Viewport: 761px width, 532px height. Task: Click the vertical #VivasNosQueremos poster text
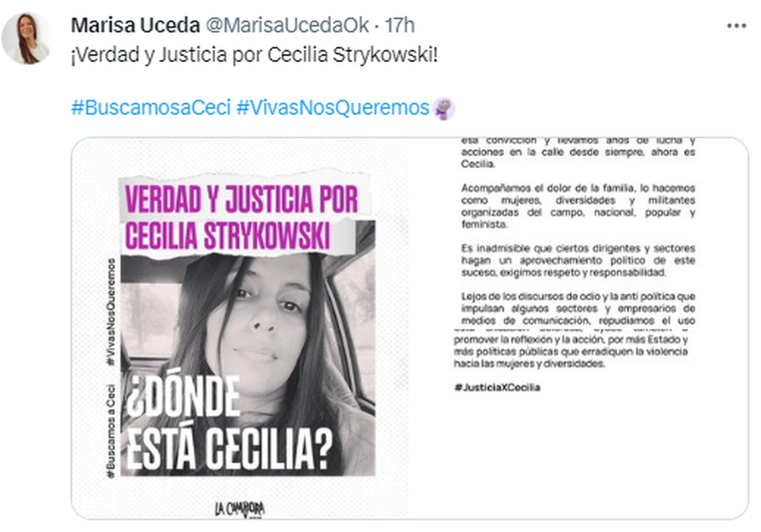110,312
